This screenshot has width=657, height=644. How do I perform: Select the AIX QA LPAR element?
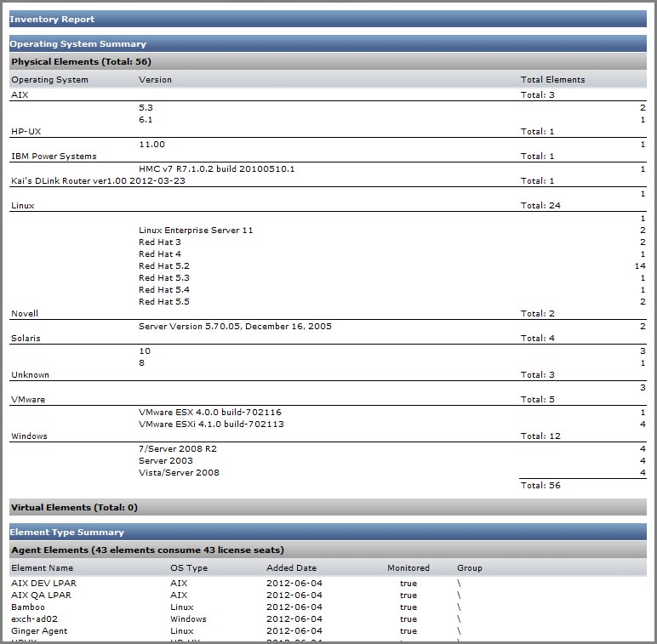click(42, 596)
